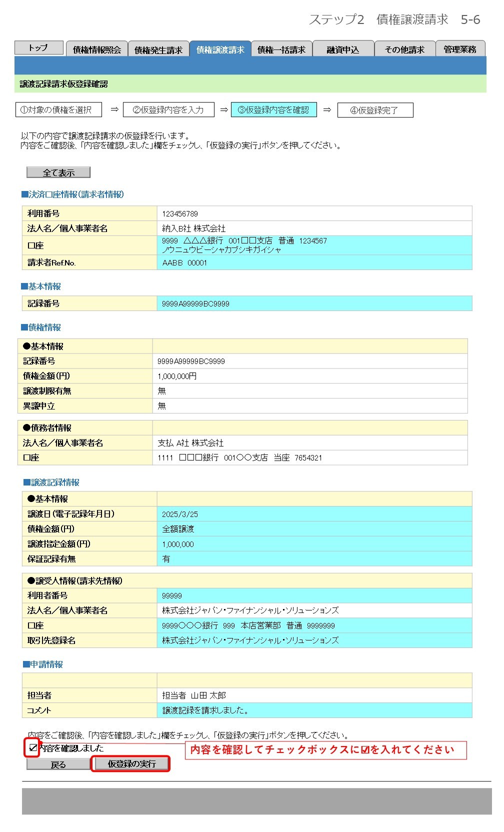This screenshot has height=832, width=504.
Task: Click the ノウニュウビーシャカブシキガイシャ account text
Action: pos(221,249)
